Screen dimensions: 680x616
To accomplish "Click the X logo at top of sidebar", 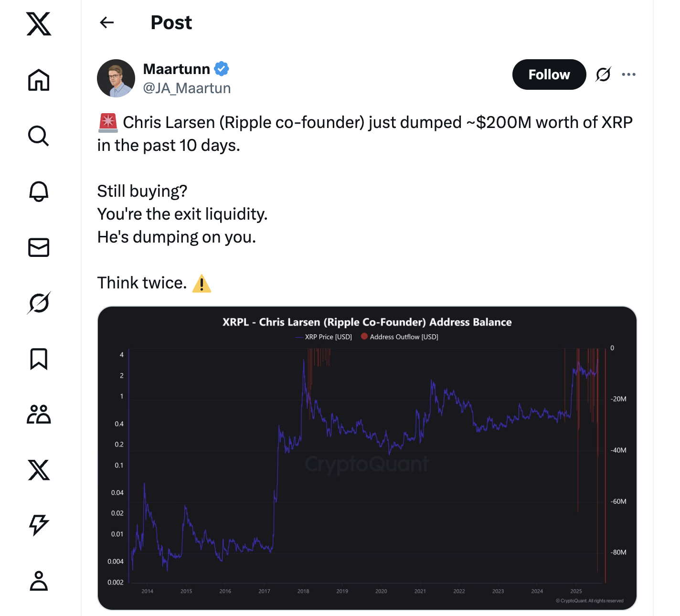I will (39, 24).
